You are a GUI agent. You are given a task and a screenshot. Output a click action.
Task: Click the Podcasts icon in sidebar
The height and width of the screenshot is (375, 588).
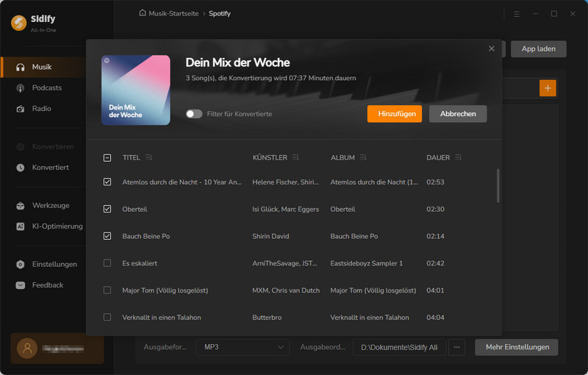(21, 88)
